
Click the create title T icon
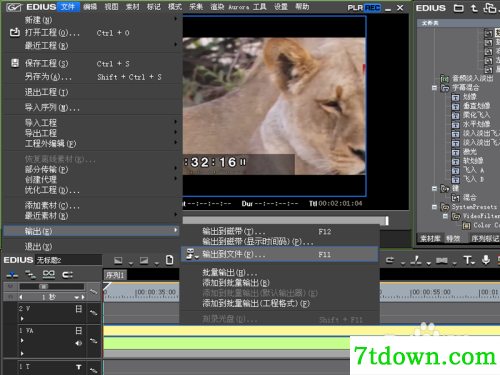(x=467, y=260)
